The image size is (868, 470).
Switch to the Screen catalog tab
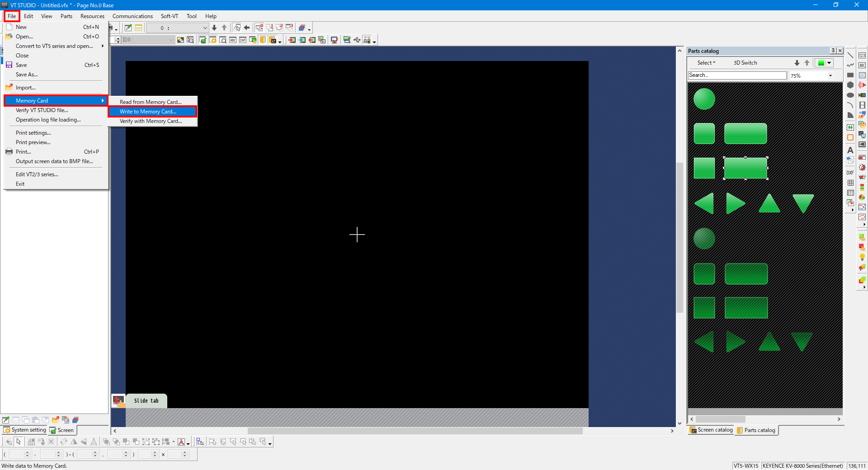tap(711, 430)
